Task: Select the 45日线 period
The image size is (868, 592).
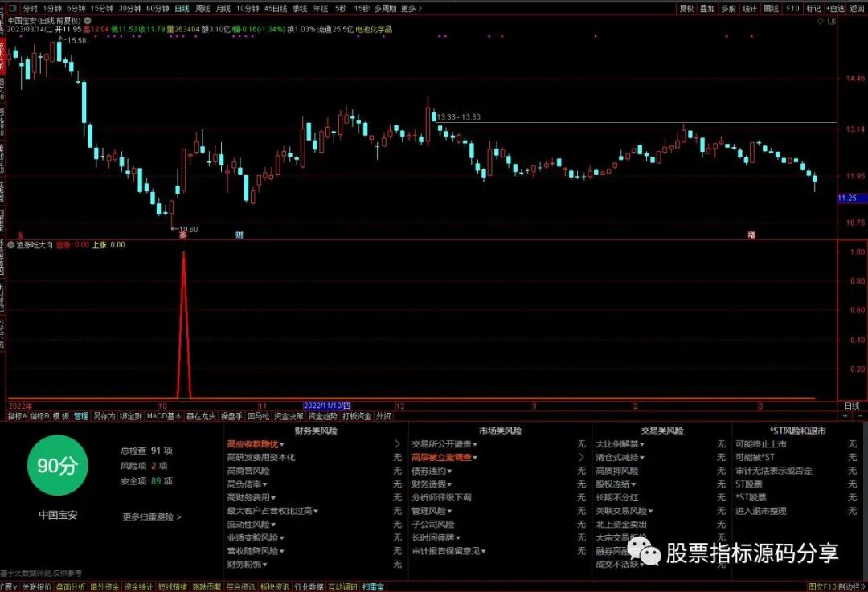Action: (x=276, y=8)
